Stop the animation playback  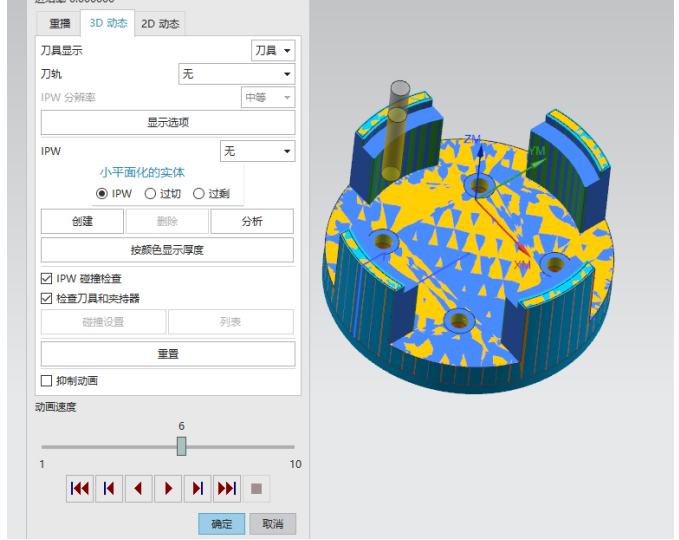pyautogui.click(x=256, y=488)
